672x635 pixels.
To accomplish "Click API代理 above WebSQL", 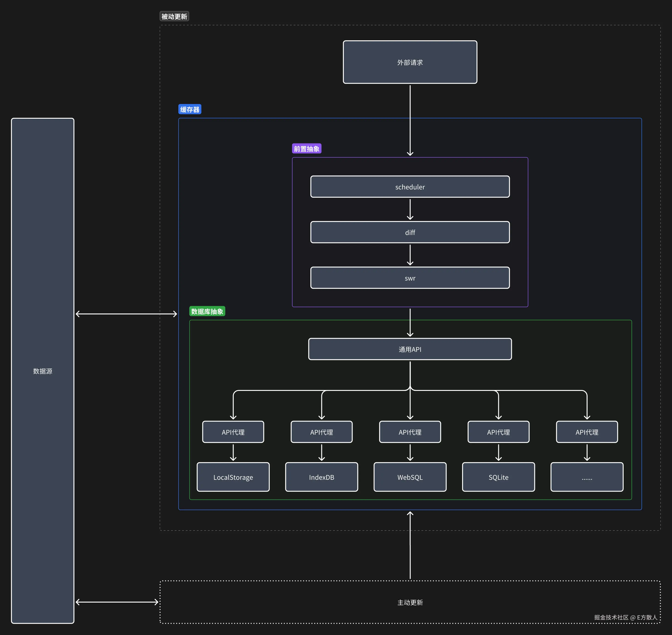I will point(410,432).
